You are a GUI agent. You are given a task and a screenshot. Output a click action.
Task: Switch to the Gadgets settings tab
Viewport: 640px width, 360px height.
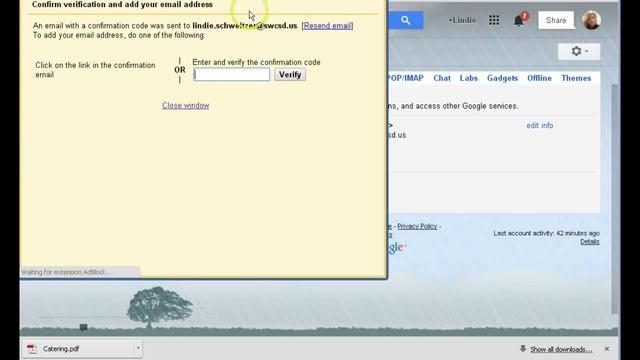click(502, 78)
